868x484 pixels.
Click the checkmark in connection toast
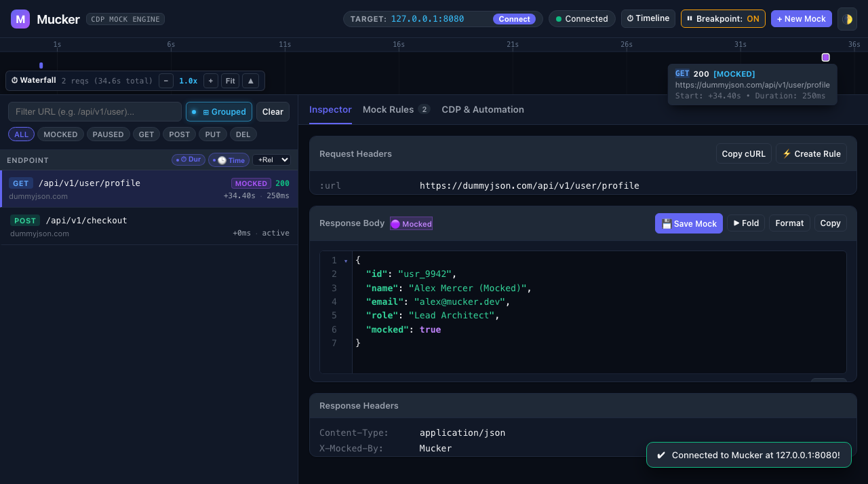tap(661, 455)
